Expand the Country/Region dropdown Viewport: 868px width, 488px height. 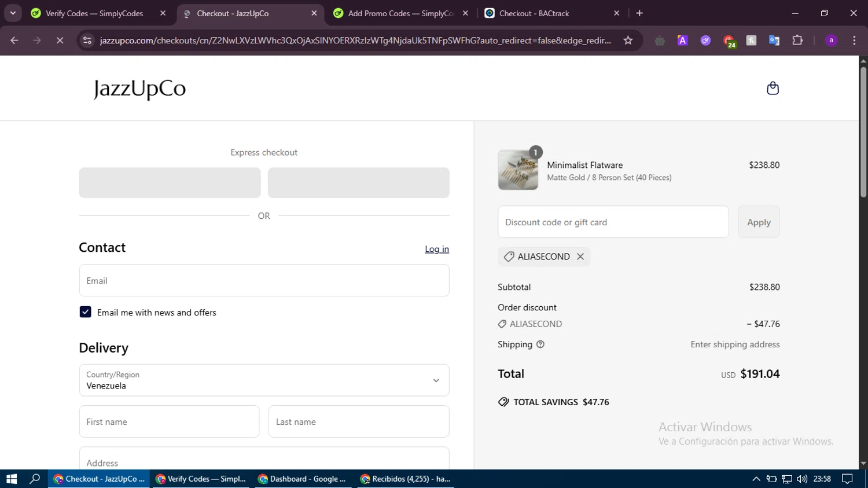coord(264,380)
